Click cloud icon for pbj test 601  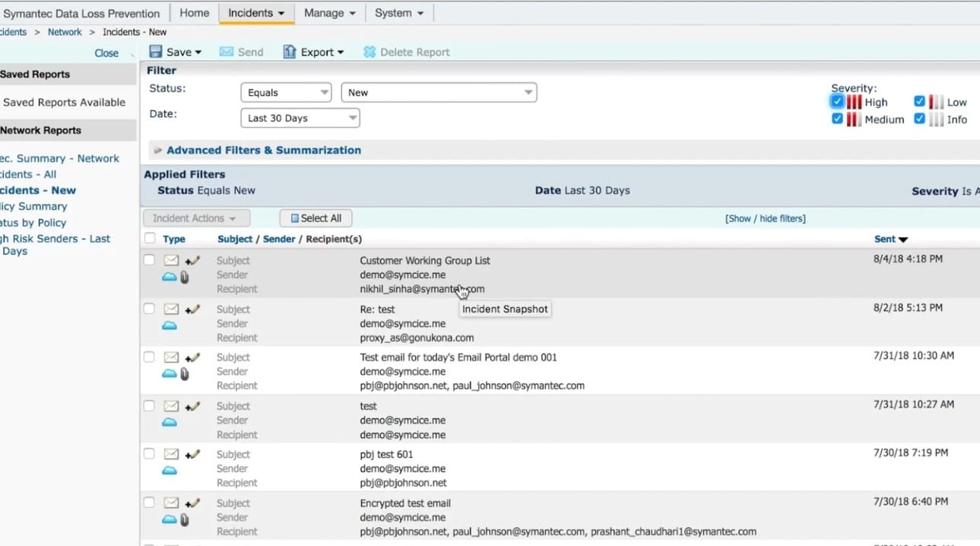[170, 471]
